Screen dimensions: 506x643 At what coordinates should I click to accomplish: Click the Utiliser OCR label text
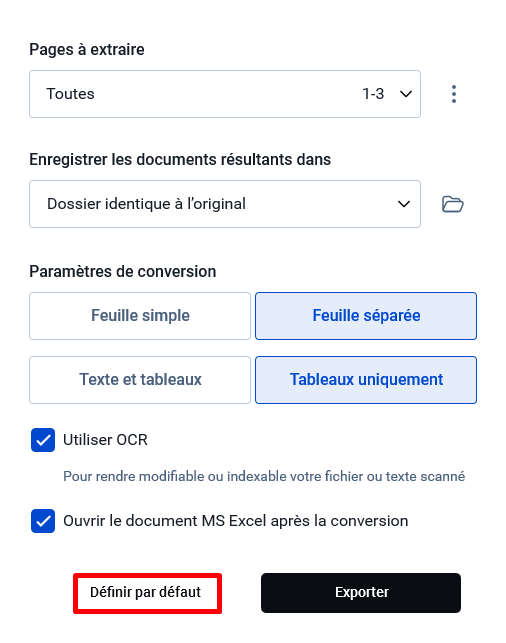[105, 440]
